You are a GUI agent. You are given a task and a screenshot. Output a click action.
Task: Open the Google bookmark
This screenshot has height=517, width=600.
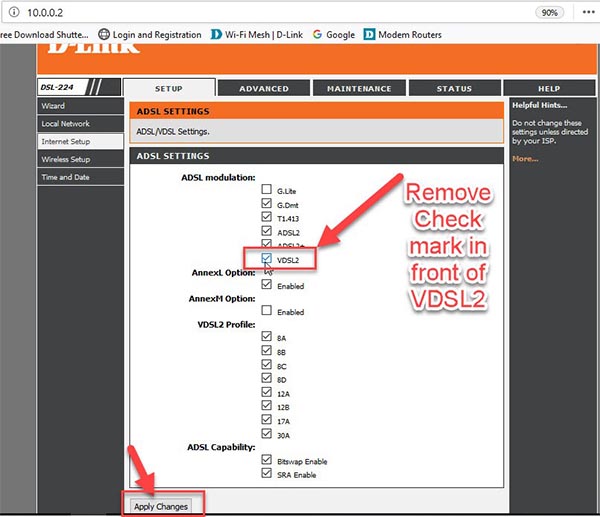334,34
